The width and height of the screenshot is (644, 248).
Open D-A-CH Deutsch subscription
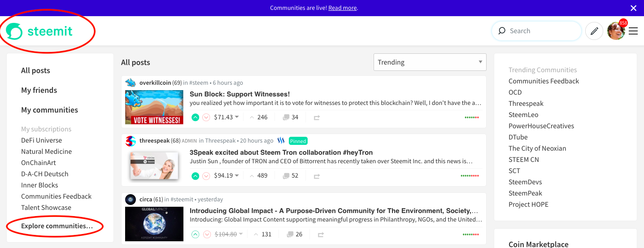44,174
